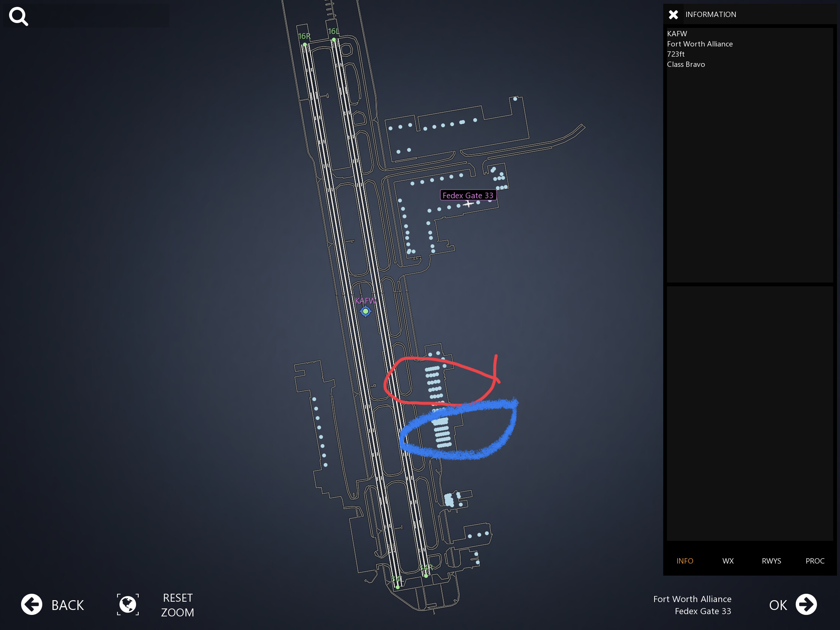Click runway 34R endpoint marker
This screenshot has height=630, width=840.
point(426,576)
